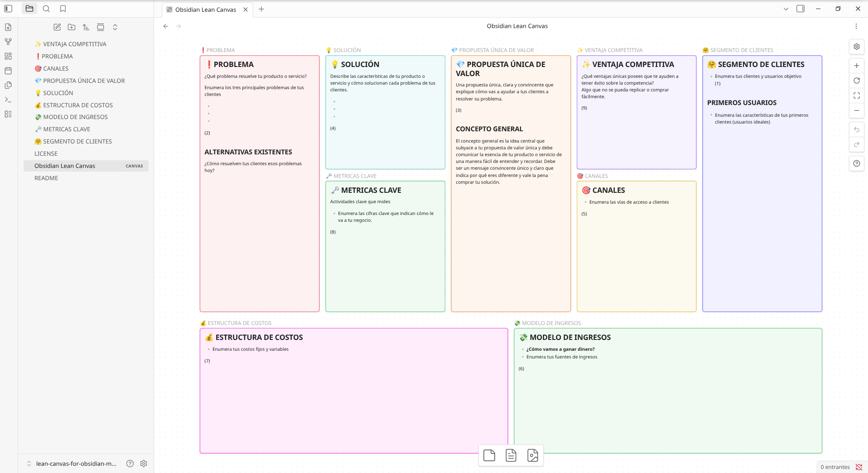Open PROBLEMA note in file list
Viewport: 868px width, 473px height.
tap(86, 56)
